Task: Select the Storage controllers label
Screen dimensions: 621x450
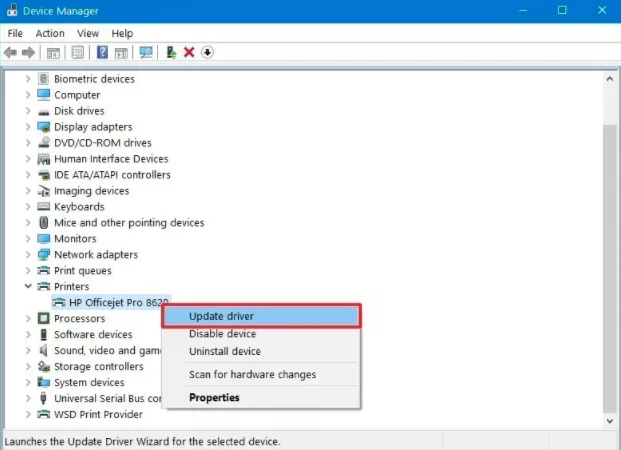Action: pos(99,366)
